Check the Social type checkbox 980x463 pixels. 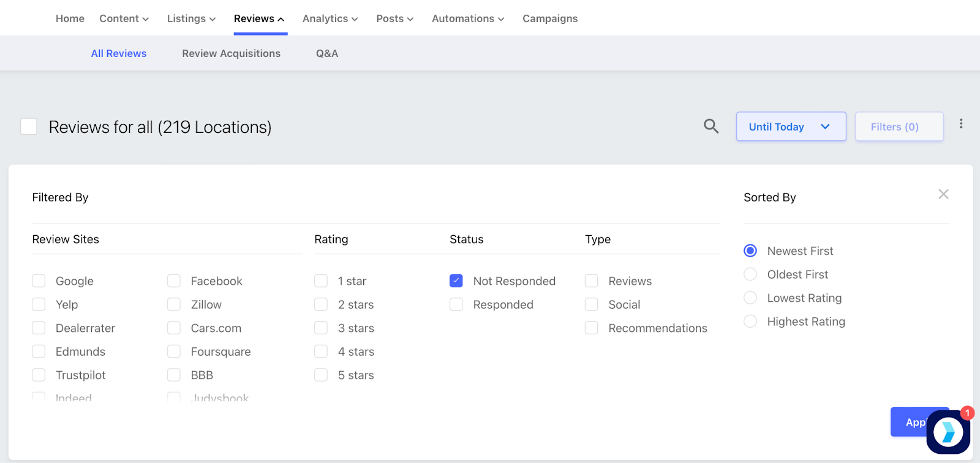pos(592,304)
